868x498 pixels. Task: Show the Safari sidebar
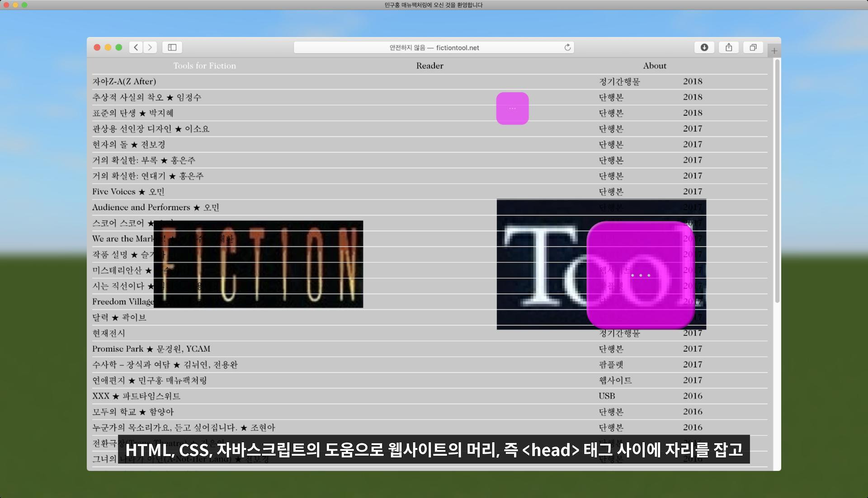pyautogui.click(x=172, y=47)
